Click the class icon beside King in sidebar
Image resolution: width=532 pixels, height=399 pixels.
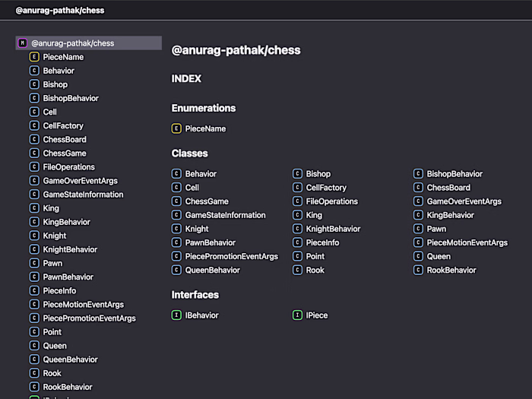34,208
